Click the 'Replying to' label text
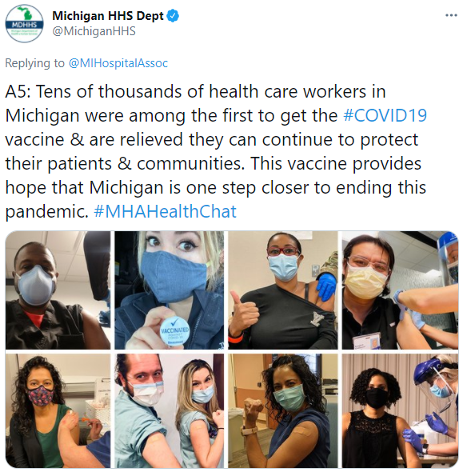 coord(35,63)
